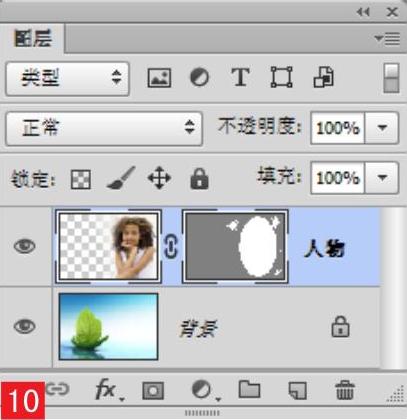Lock transparent pixels checkerboard icon
407x420 pixels.
point(81,179)
